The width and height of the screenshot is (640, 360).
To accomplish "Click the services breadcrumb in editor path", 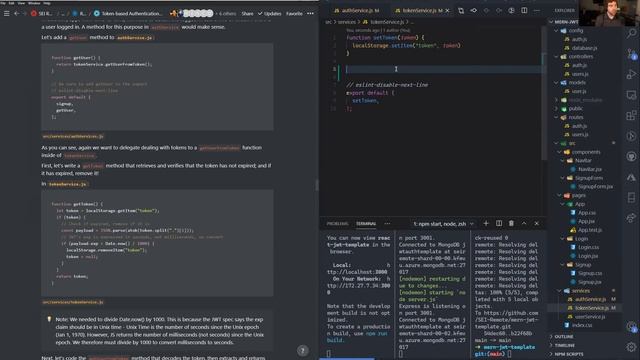I will pyautogui.click(x=347, y=22).
